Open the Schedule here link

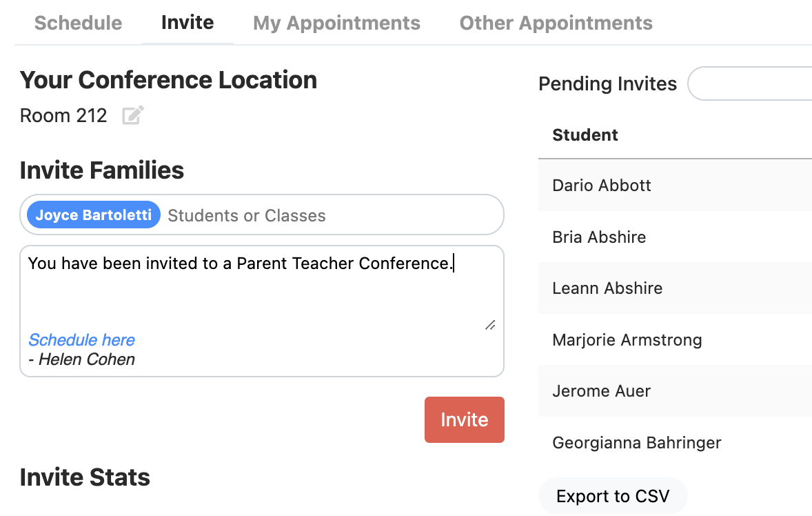[81, 339]
